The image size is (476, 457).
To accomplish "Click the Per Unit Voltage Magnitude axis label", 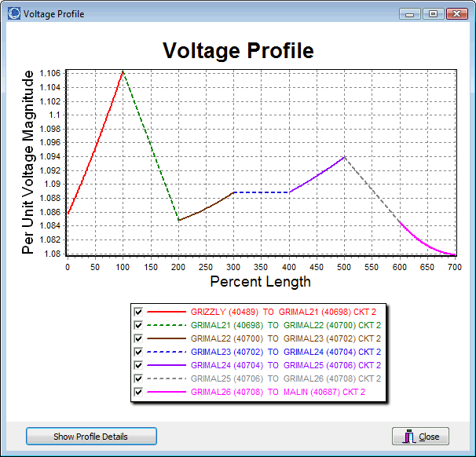I will (28, 162).
